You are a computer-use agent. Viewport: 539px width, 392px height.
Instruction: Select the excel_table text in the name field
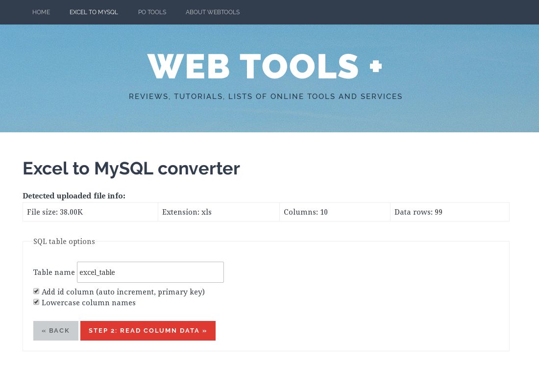coord(97,272)
